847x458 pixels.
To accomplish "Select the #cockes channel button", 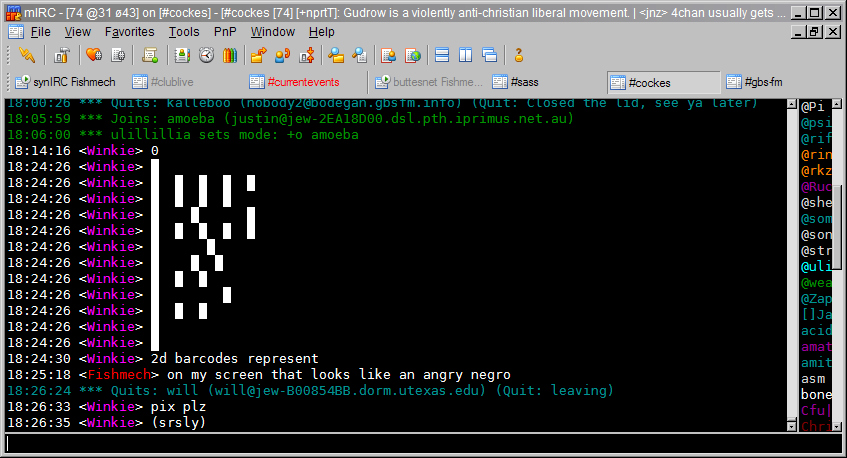I will point(663,83).
